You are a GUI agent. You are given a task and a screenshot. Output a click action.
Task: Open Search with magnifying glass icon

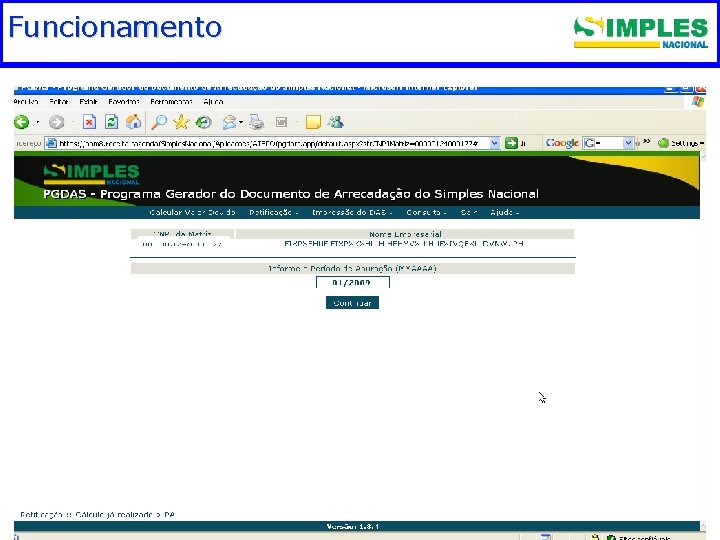159,122
